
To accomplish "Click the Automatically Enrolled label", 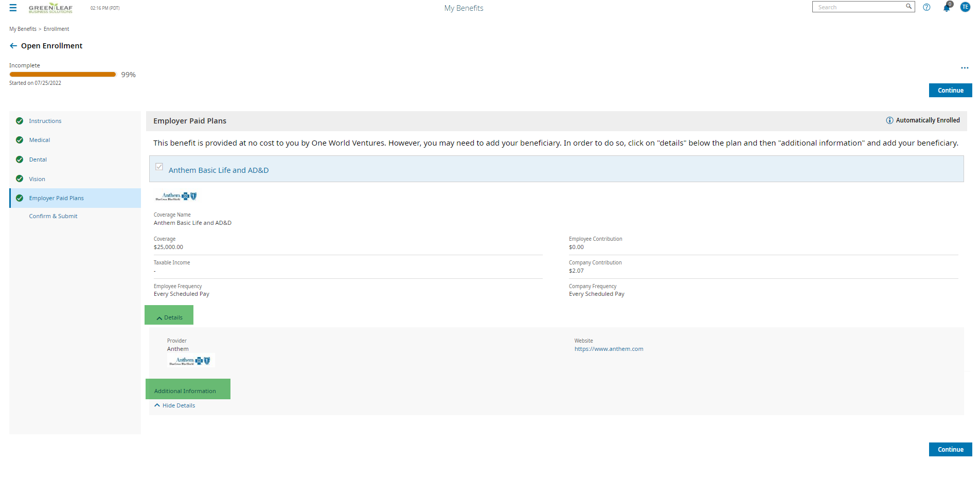I will (928, 120).
